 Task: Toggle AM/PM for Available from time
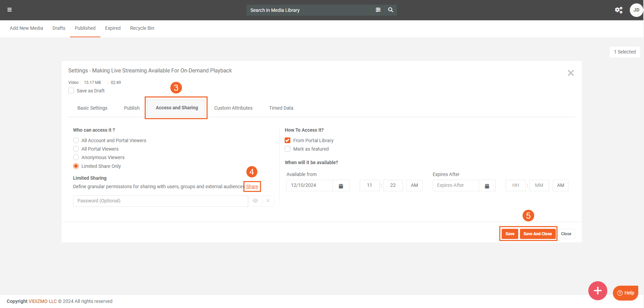point(414,185)
